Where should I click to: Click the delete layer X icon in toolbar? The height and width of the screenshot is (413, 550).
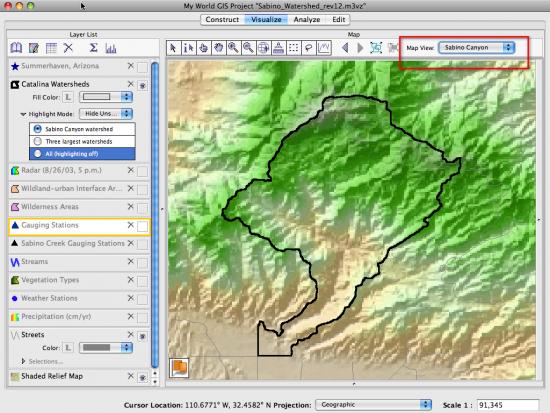tap(68, 47)
